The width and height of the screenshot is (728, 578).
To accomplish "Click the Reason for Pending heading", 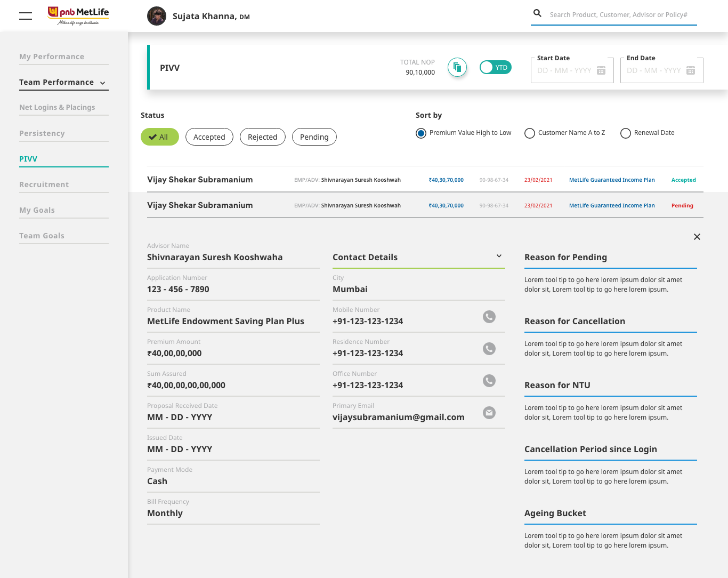I will 565,257.
